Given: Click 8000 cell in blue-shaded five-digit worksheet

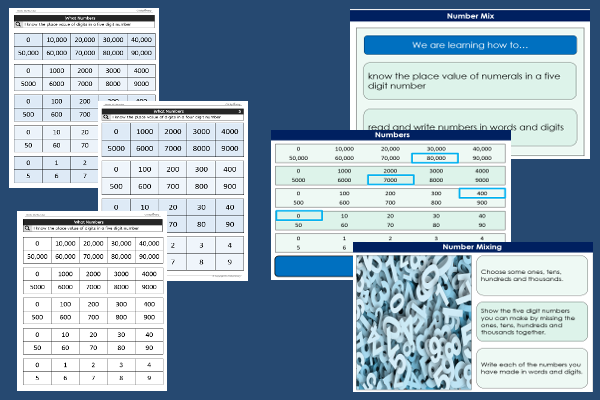Looking at the screenshot, I should pyautogui.click(x=113, y=83).
